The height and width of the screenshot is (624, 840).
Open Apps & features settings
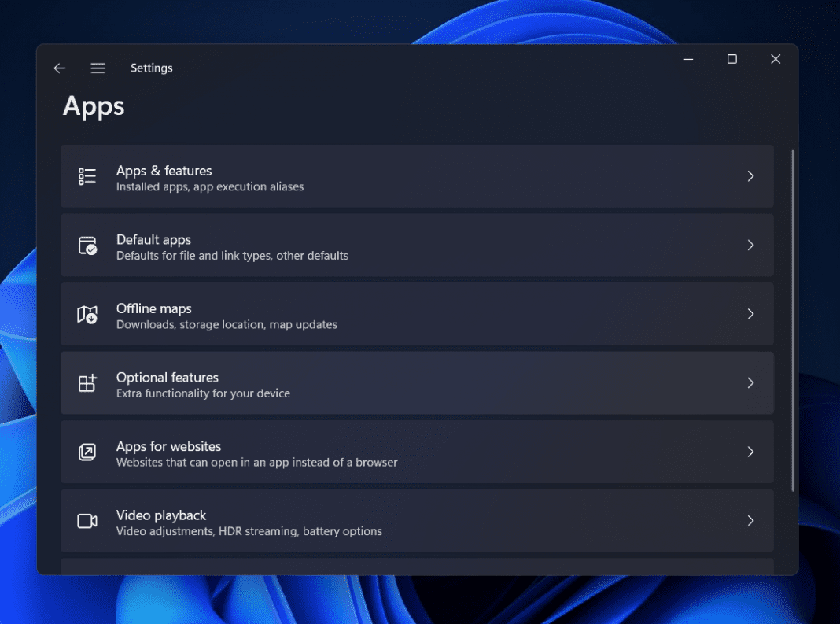tap(417, 176)
